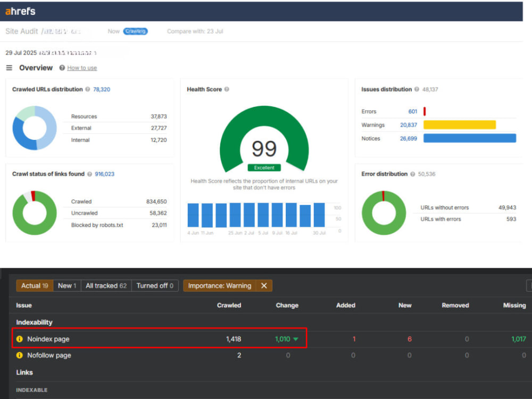
Task: Click the Uncrawled value 58,362
Action: pyautogui.click(x=158, y=213)
